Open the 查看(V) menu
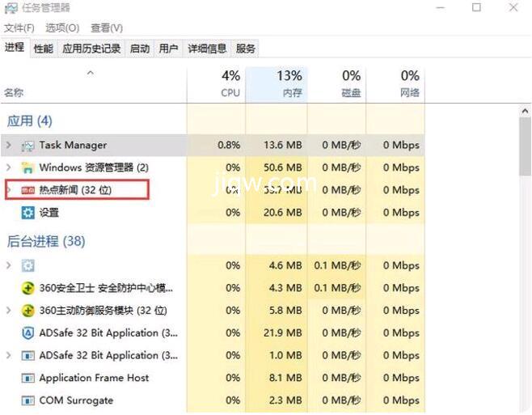Image resolution: width=532 pixels, height=415 pixels. (107, 28)
